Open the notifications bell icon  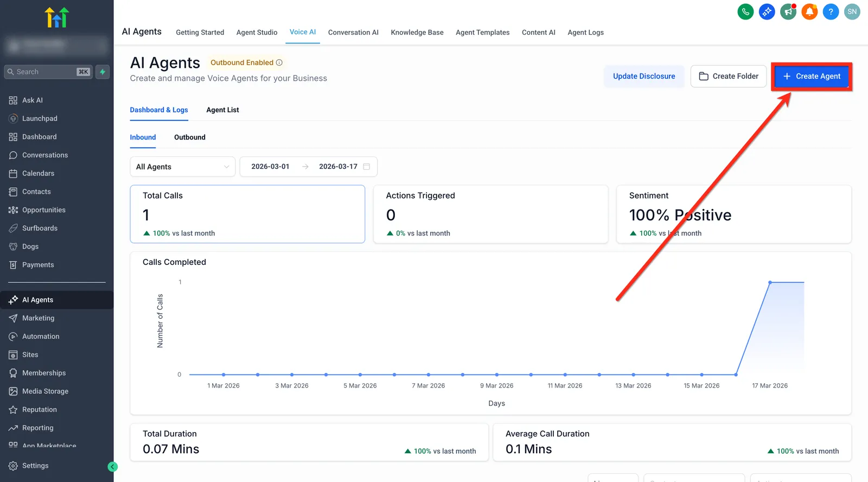point(809,11)
